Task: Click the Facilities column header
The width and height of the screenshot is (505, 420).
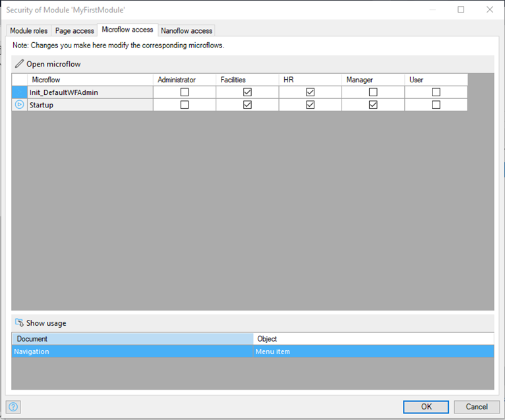Action: tap(247, 80)
